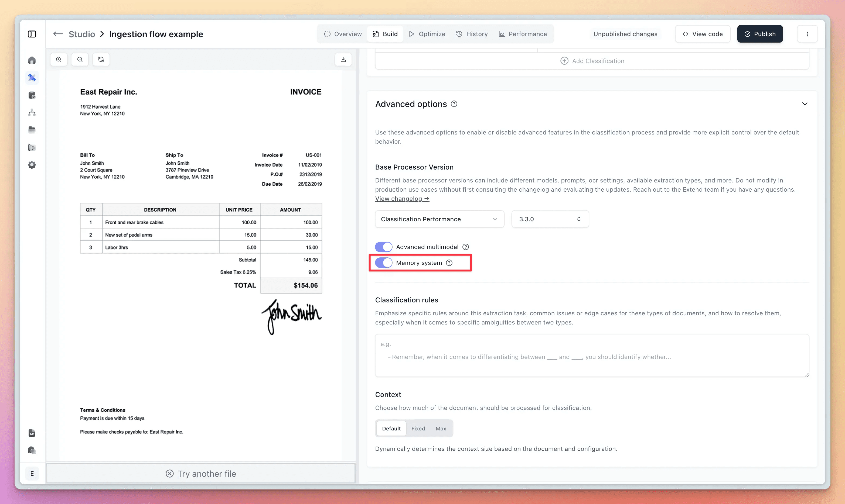Open the workflow hierarchy icon in the sidebar
845x504 pixels.
click(32, 112)
